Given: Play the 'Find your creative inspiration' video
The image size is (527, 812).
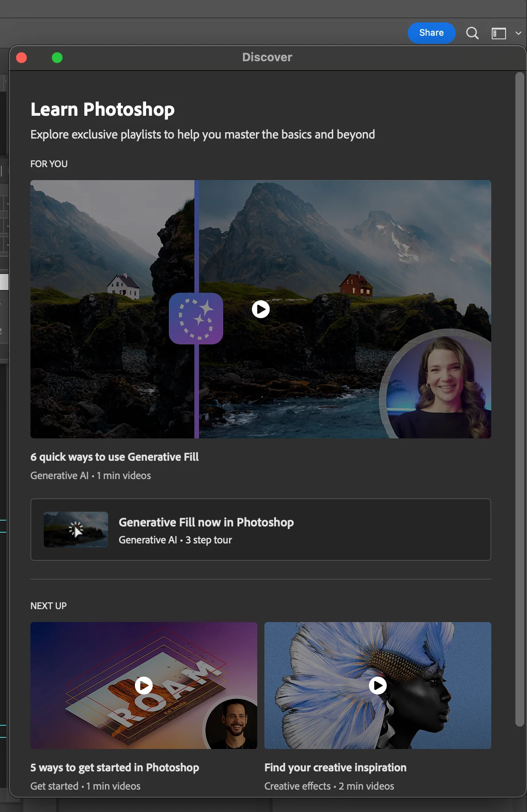Looking at the screenshot, I should click(378, 685).
